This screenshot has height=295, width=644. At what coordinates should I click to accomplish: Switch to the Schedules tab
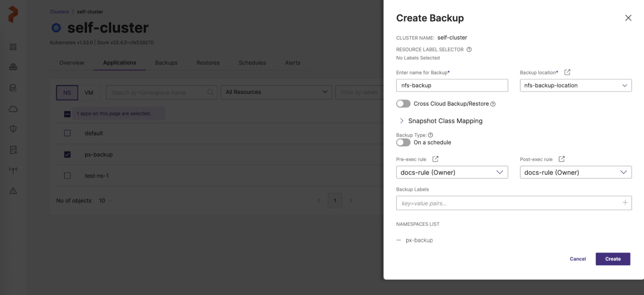(x=252, y=63)
